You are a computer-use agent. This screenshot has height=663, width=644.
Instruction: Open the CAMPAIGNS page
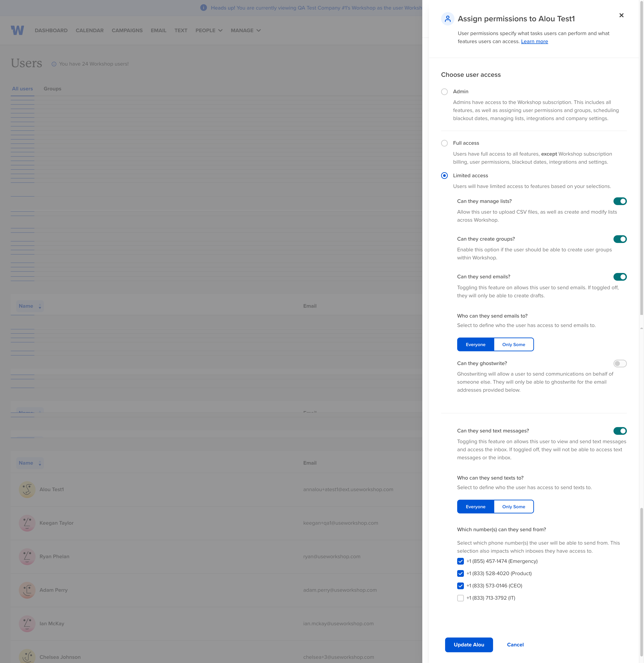(x=127, y=31)
